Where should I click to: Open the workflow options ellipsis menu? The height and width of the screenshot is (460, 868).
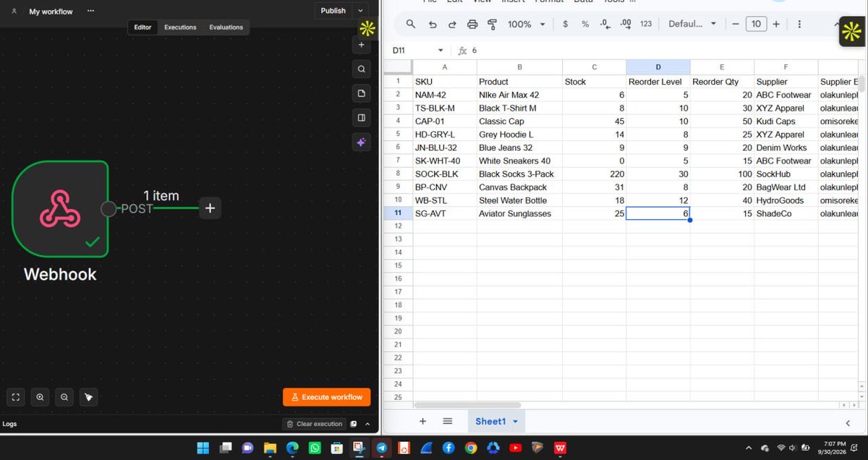[x=90, y=12]
